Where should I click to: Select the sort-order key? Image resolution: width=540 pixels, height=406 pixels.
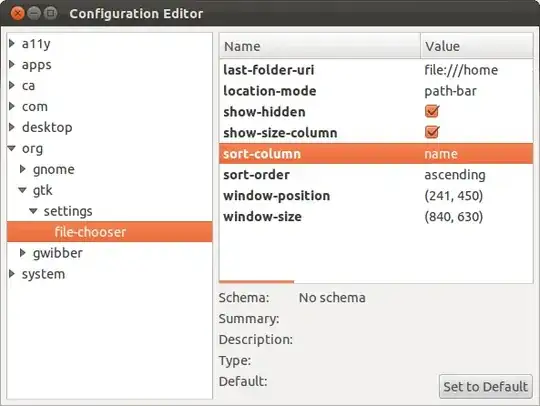pyautogui.click(x=256, y=175)
